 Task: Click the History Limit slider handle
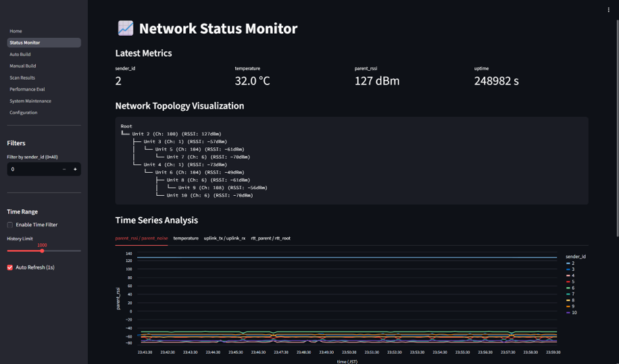(42, 251)
